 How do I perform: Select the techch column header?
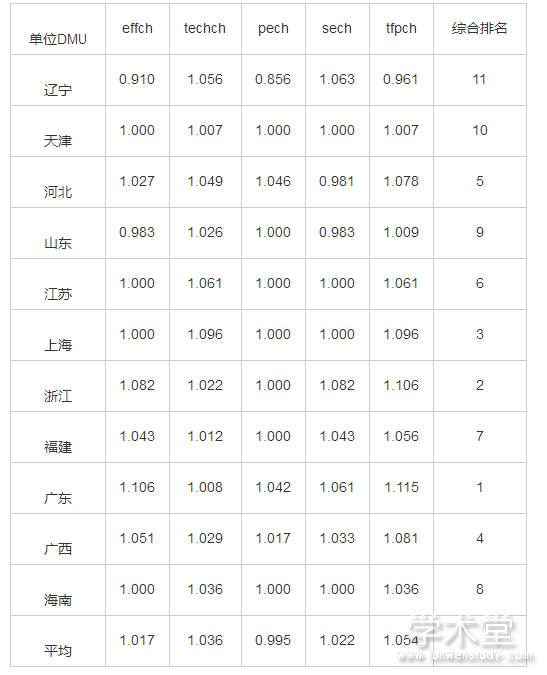tap(205, 28)
